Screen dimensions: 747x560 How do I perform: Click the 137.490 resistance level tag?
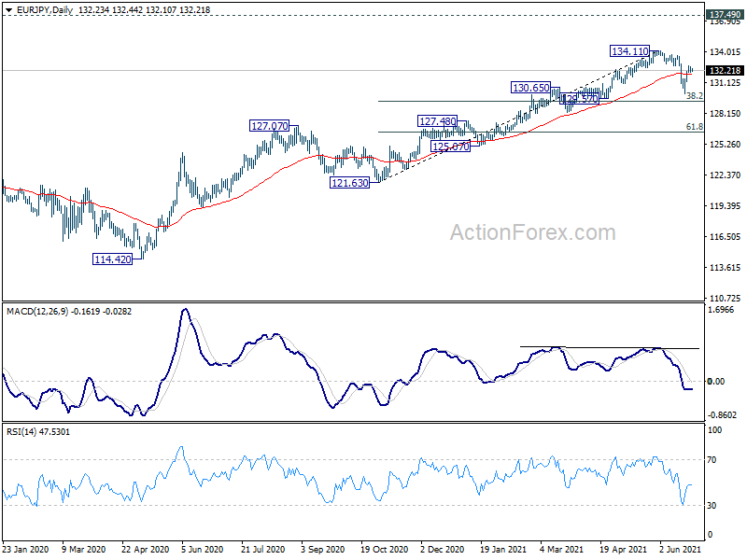click(726, 15)
